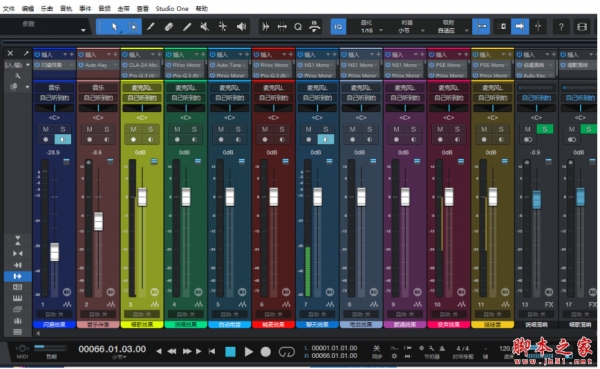
Task: Select the Bend tool
Action: [223, 26]
